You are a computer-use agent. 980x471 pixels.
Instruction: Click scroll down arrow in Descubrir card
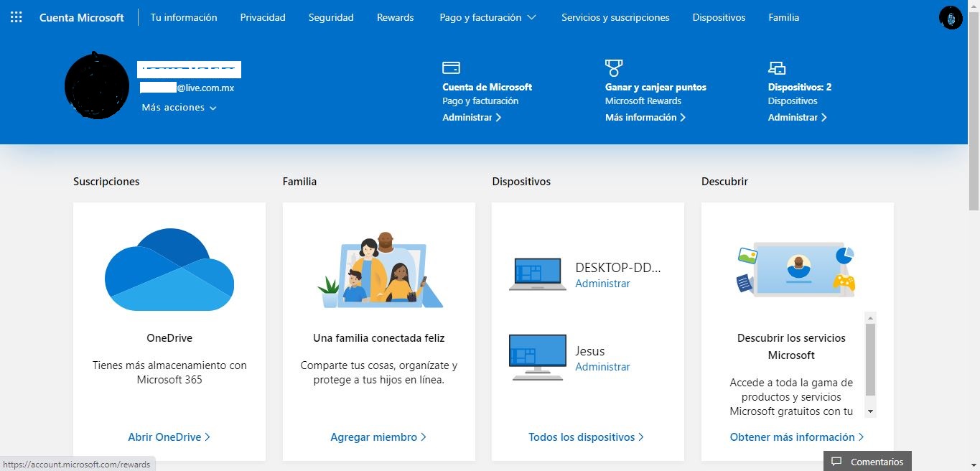point(870,411)
